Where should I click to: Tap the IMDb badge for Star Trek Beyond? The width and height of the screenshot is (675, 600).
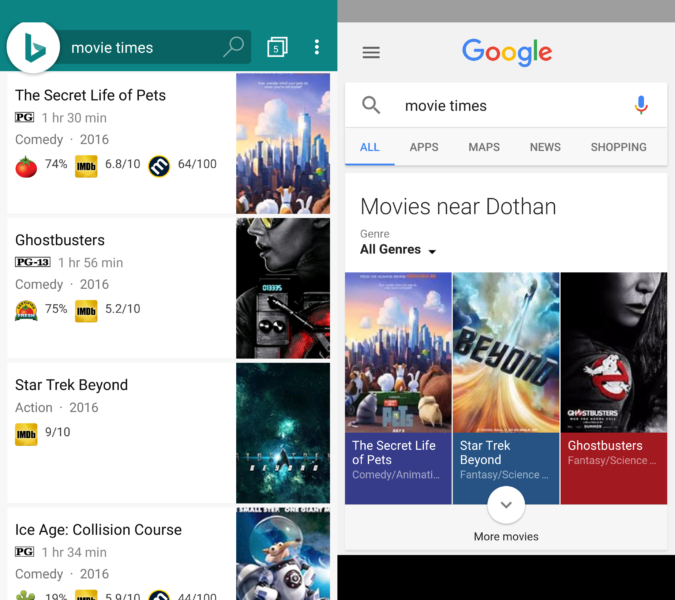[x=26, y=434]
